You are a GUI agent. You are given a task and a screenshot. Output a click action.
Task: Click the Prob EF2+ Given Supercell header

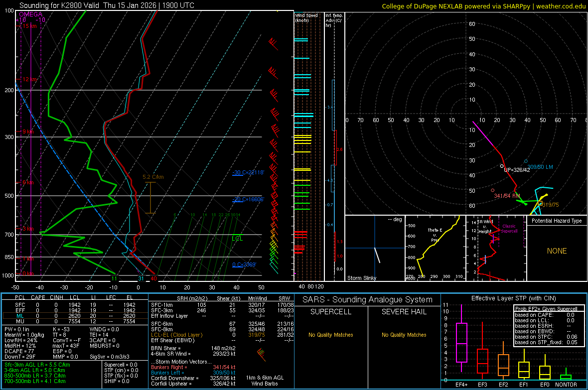[546, 309]
